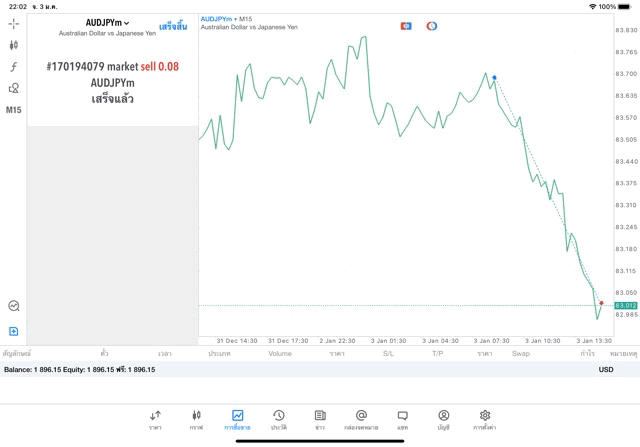The height and width of the screenshot is (447, 640).
Task: Open the การตั้งค่า settings tab
Action: pos(485,419)
